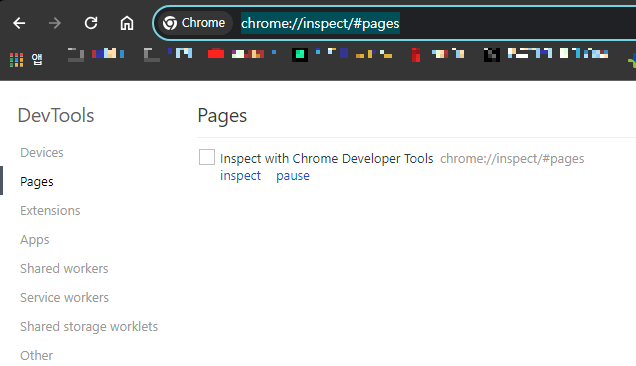This screenshot has height=366, width=636.
Task: Click the DevTools heading text
Action: pyautogui.click(x=56, y=115)
